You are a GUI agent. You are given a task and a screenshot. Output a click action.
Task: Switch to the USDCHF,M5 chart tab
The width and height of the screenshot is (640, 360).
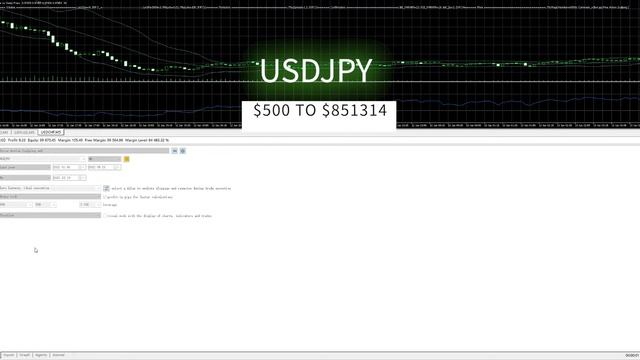(51, 133)
